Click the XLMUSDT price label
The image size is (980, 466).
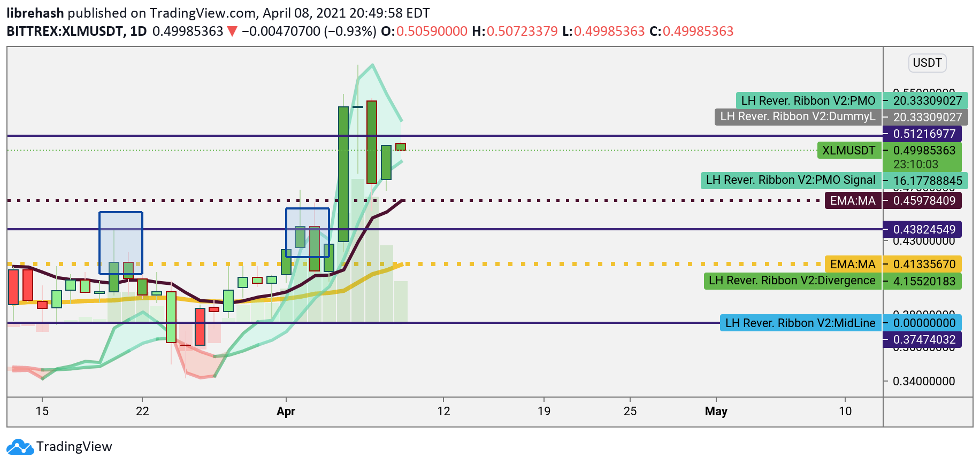pos(849,150)
